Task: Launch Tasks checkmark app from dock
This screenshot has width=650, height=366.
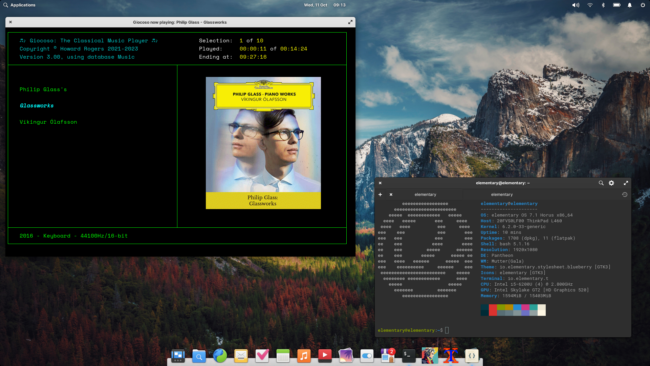Action: pos(262,356)
